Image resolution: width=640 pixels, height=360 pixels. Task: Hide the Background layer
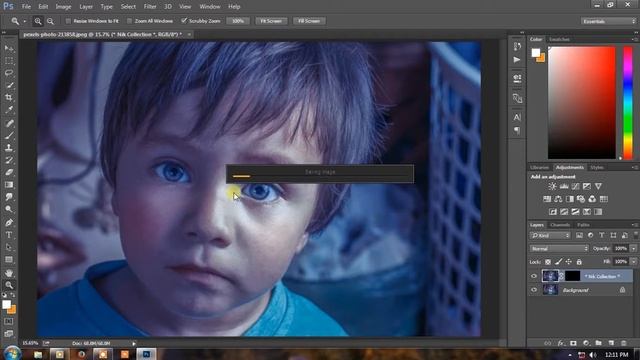(534, 290)
